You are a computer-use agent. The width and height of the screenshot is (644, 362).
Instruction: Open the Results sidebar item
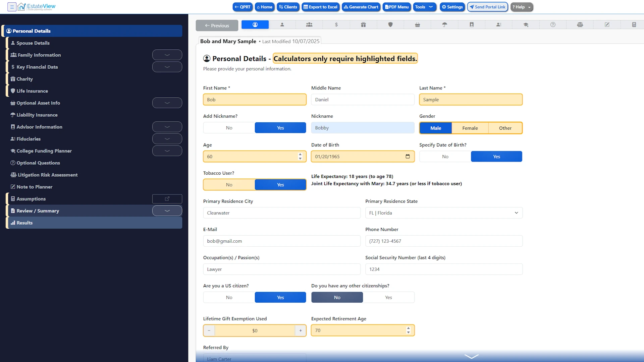[24, 223]
